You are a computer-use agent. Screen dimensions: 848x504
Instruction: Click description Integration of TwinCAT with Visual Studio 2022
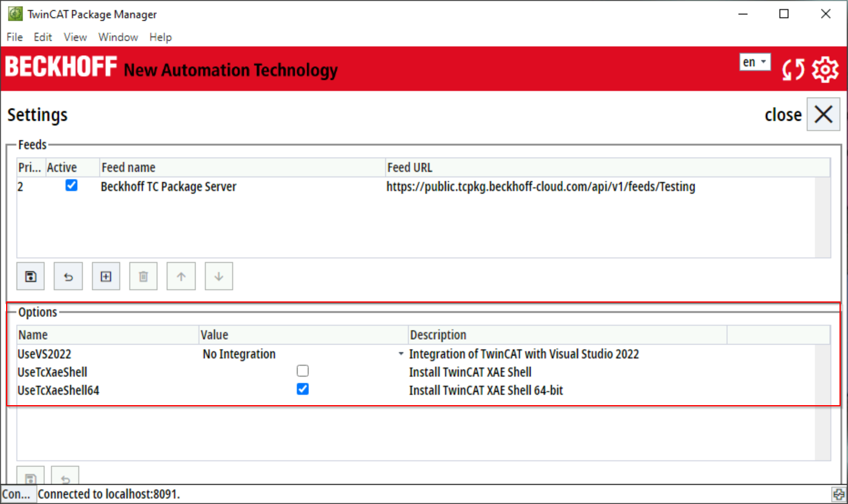(524, 354)
